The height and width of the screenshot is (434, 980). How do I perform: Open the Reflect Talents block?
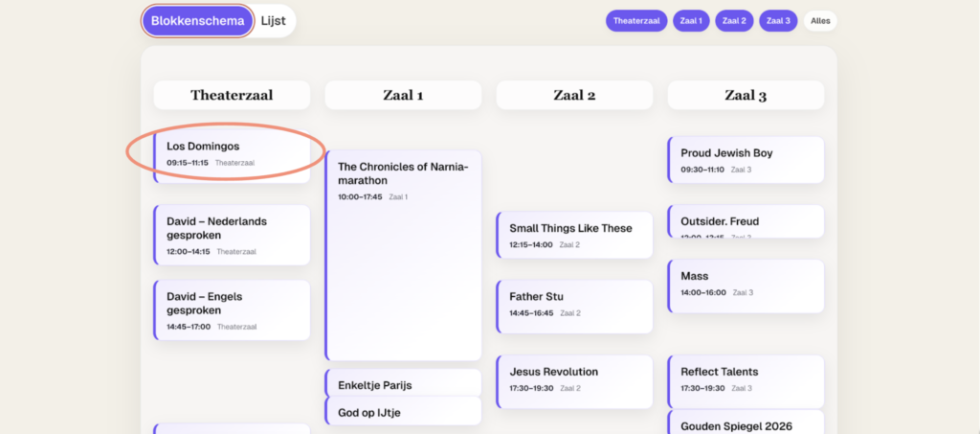(746, 378)
